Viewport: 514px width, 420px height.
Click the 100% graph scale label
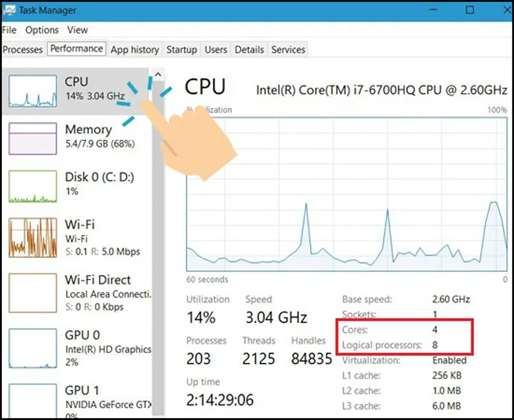pyautogui.click(x=498, y=110)
